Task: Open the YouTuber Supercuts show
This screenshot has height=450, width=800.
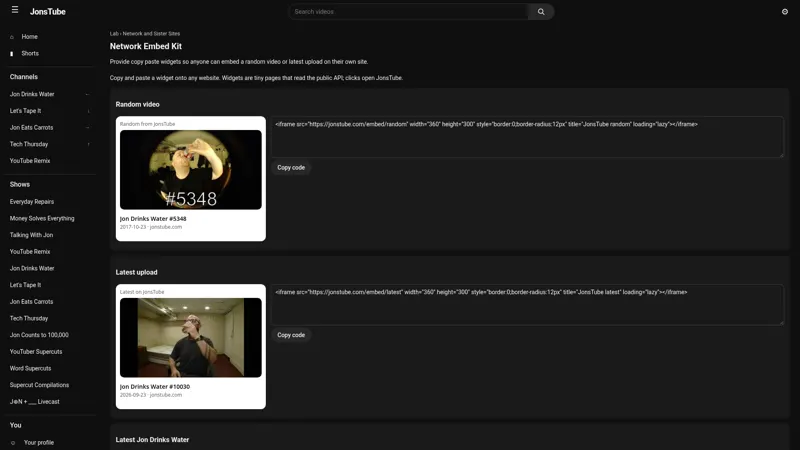Action: [x=36, y=352]
